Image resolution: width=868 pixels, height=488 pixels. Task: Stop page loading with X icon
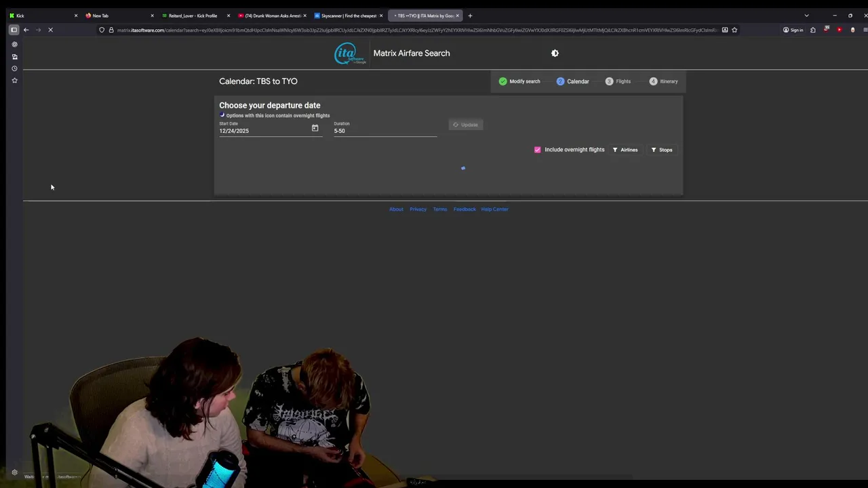[x=50, y=30]
